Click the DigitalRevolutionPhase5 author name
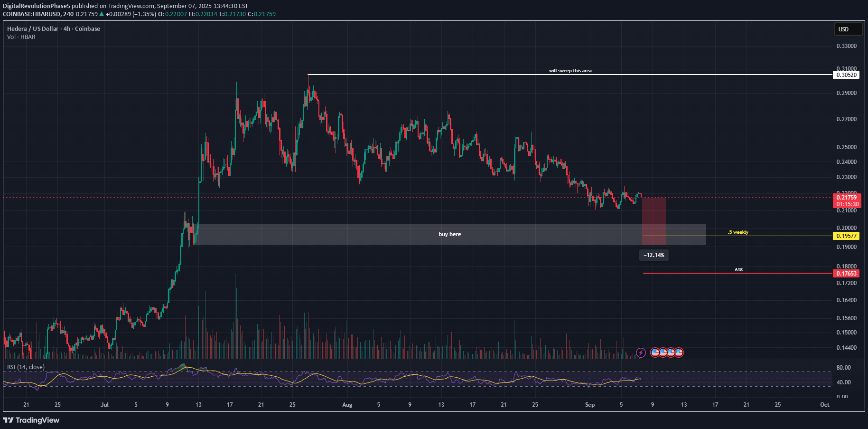Viewport: 868px width, 429px height. point(37,6)
